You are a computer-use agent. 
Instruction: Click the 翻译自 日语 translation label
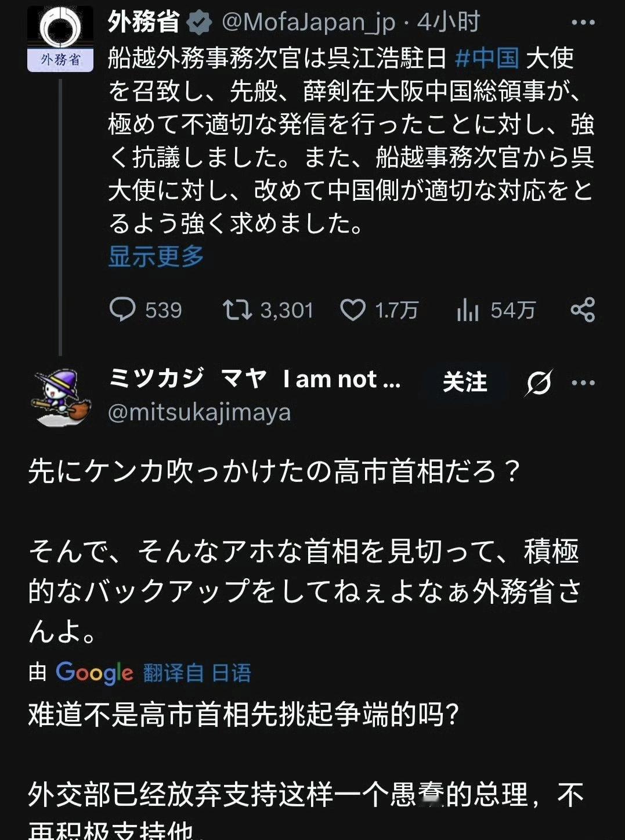[197, 673]
